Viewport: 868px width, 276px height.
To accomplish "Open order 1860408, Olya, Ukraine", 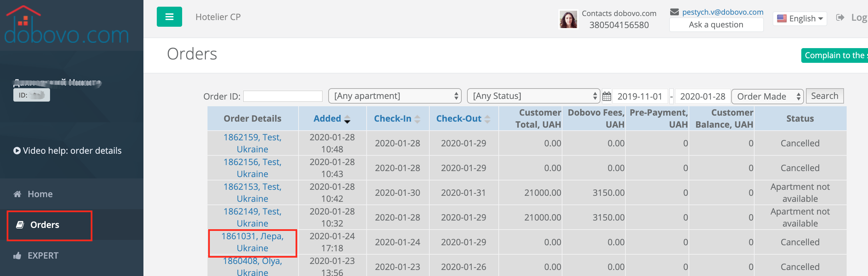I will [253, 266].
